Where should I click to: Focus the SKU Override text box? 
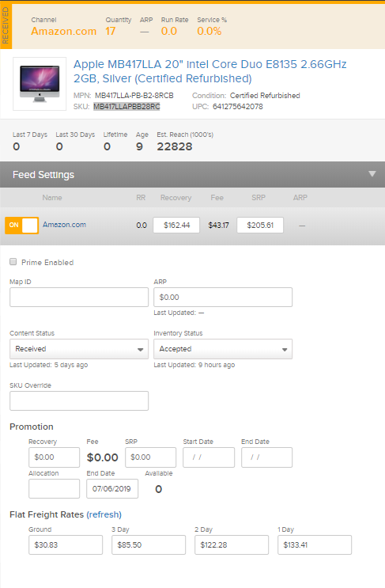(x=79, y=401)
